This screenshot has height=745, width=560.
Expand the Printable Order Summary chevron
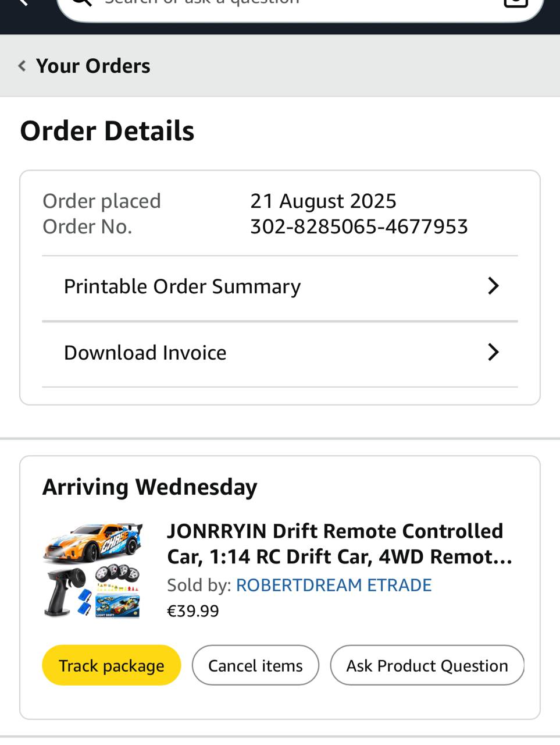click(493, 286)
